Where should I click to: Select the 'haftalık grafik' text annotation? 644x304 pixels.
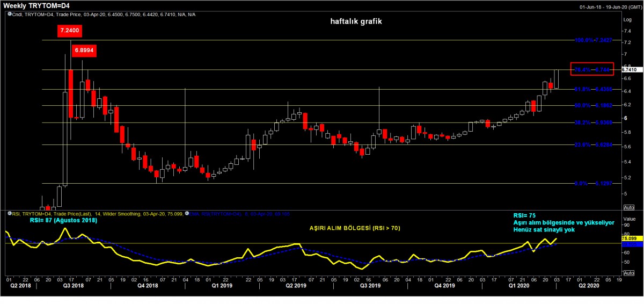(x=356, y=22)
